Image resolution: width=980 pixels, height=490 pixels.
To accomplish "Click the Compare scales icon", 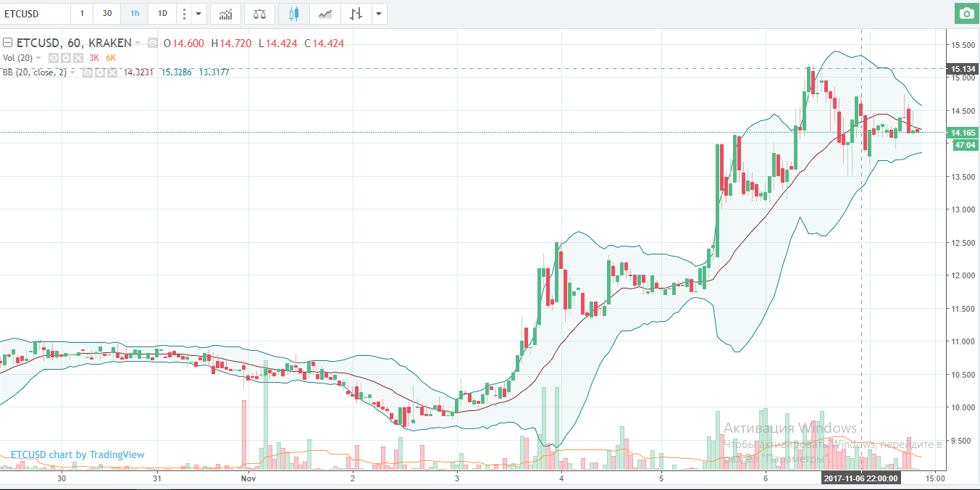I will pos(259,14).
